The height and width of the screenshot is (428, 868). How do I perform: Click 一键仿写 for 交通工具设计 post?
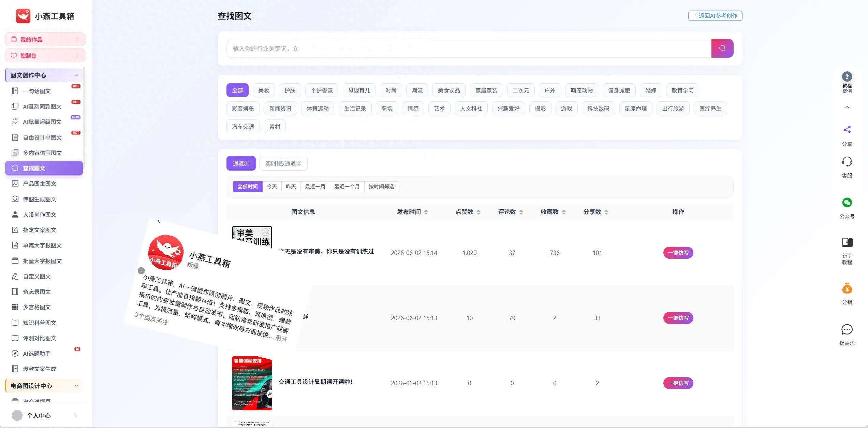tap(678, 383)
